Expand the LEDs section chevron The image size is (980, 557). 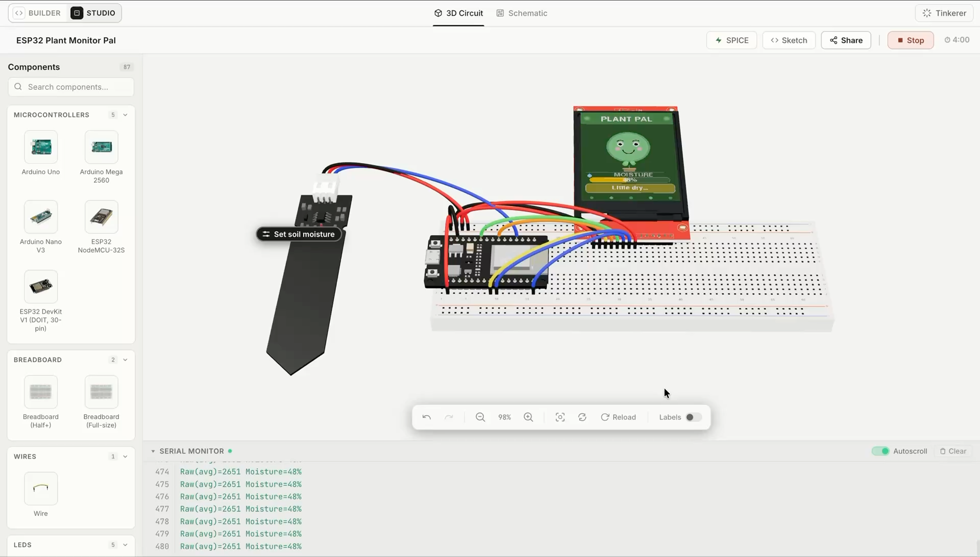point(125,545)
